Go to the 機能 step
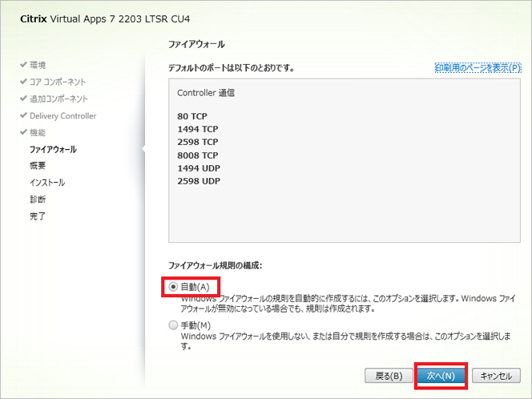This screenshot has width=532, height=399. point(38,132)
